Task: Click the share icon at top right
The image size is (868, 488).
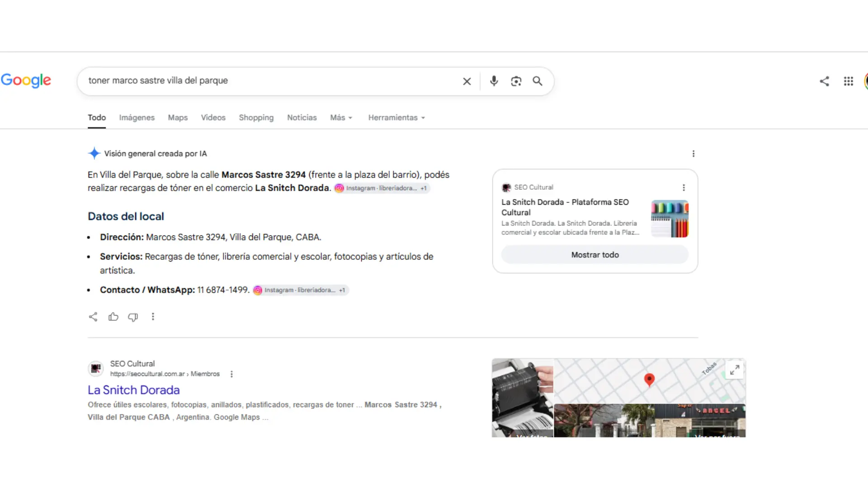Action: [x=824, y=81]
